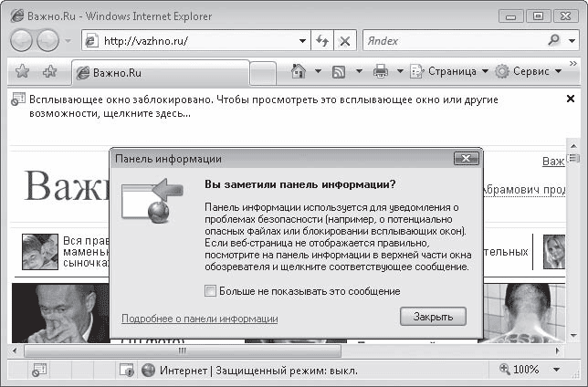Switch to the Важно.Ru tab

click(160, 71)
